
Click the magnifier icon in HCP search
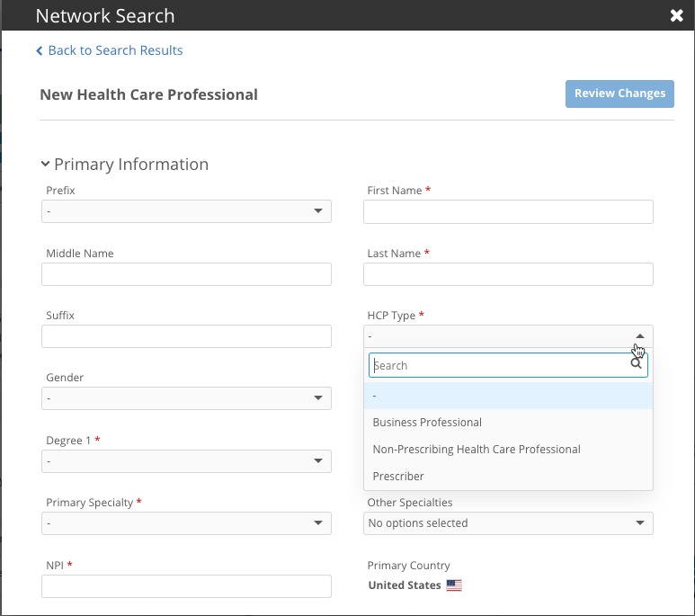(x=637, y=365)
